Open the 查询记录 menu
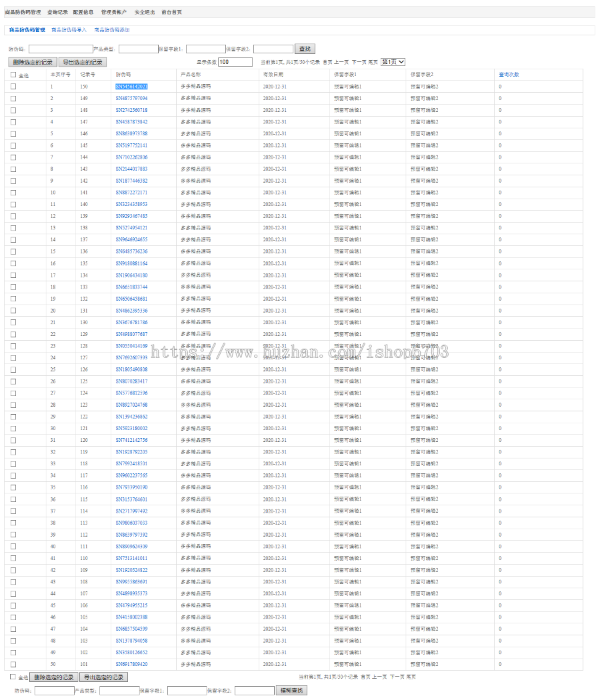The image size is (600, 700). click(x=57, y=12)
